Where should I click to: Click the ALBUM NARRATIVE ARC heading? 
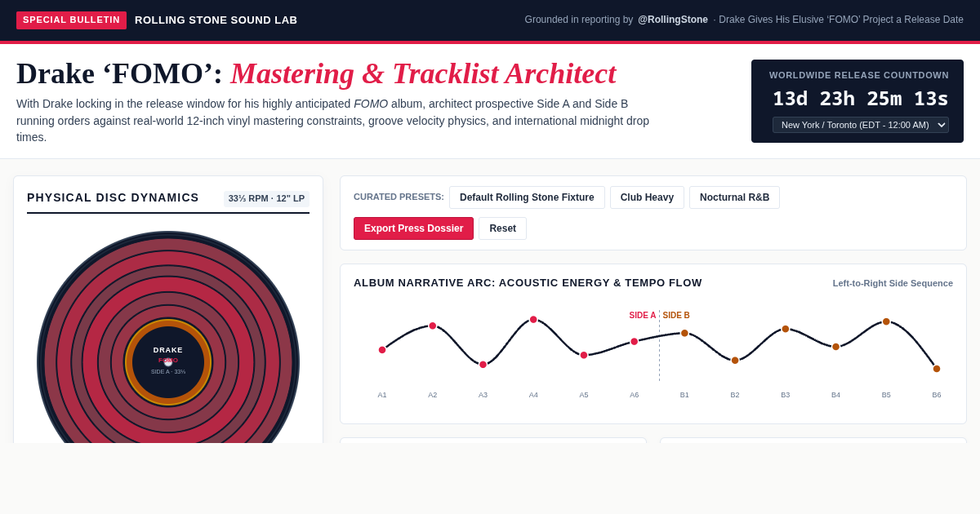coord(528,283)
